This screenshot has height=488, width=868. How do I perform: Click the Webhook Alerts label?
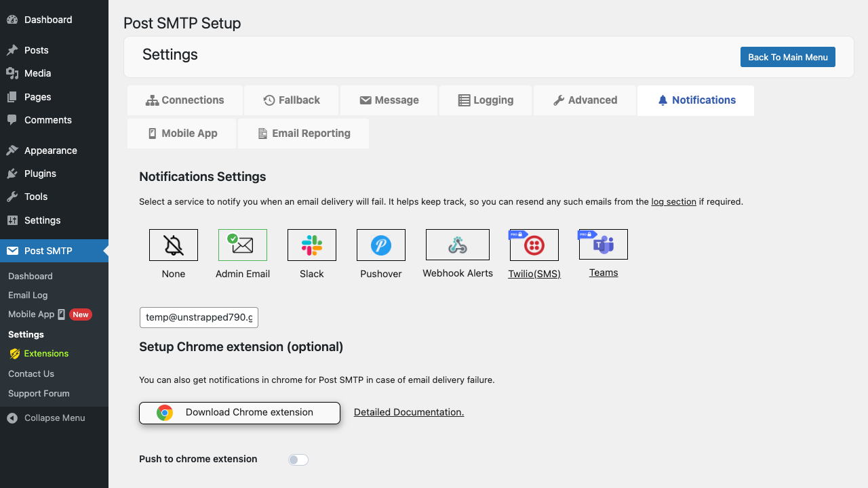tap(458, 273)
